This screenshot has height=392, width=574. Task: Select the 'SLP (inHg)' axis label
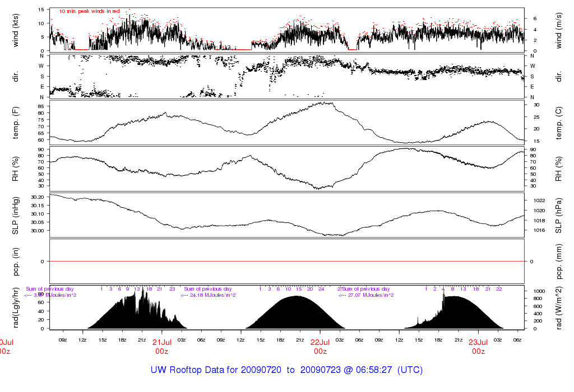click(15, 216)
